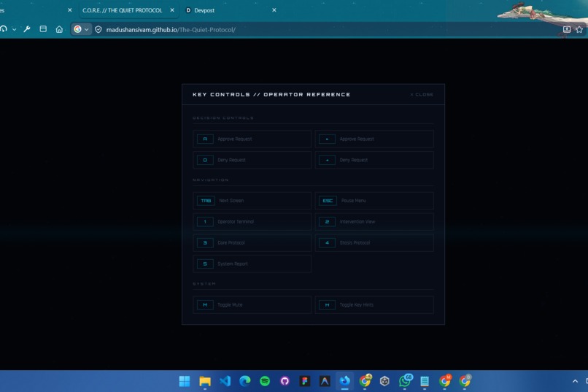Switch to the Devpost browser tab
This screenshot has width=588, height=392.
click(x=204, y=10)
